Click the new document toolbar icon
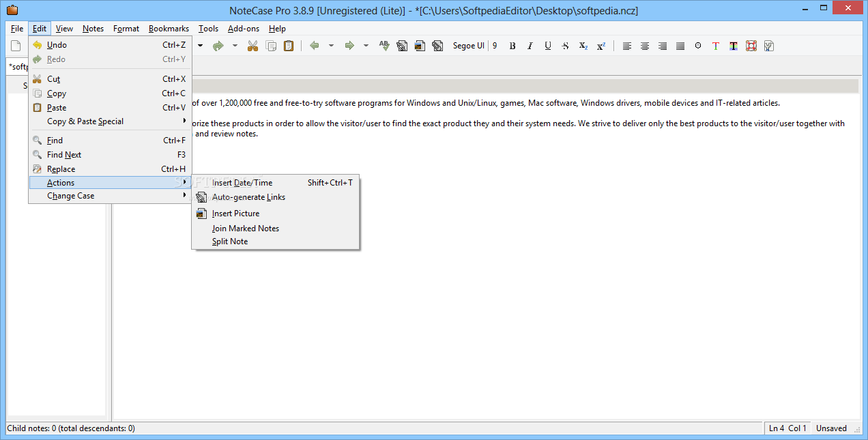 pos(16,46)
